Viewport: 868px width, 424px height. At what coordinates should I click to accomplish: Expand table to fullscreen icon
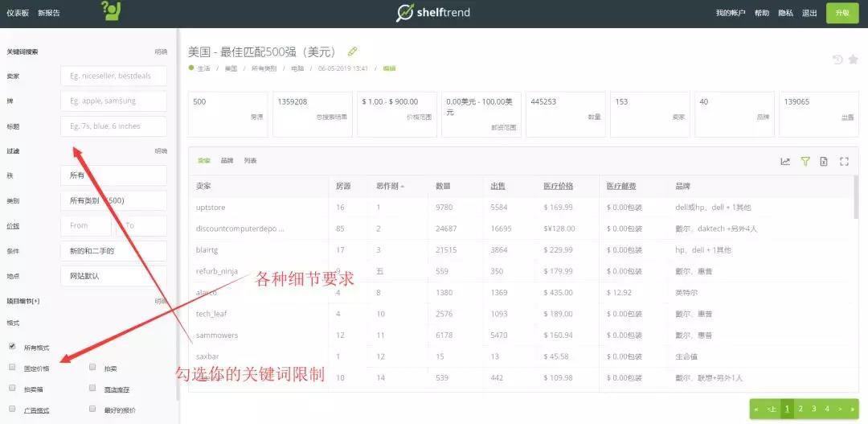[x=844, y=161]
